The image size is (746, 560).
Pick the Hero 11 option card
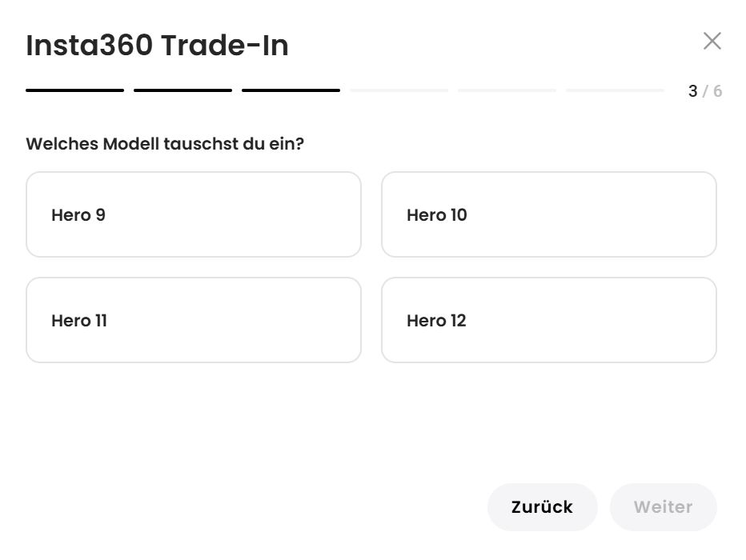pyautogui.click(x=194, y=320)
